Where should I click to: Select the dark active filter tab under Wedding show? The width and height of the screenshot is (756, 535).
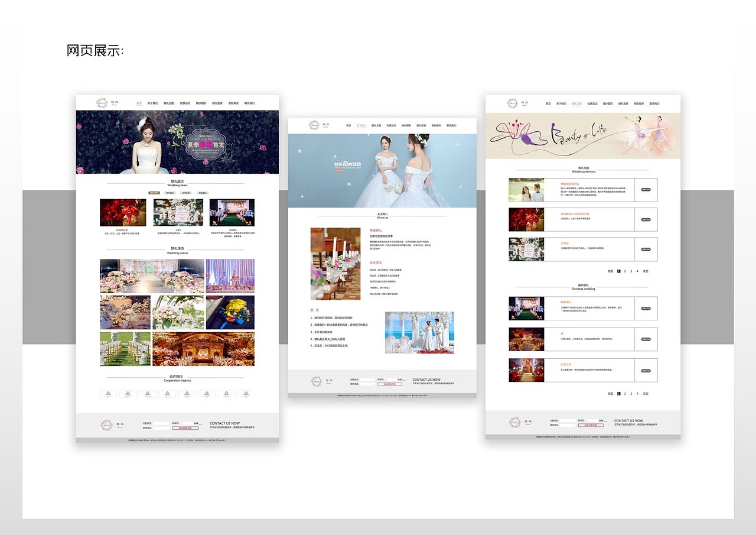[x=154, y=193]
